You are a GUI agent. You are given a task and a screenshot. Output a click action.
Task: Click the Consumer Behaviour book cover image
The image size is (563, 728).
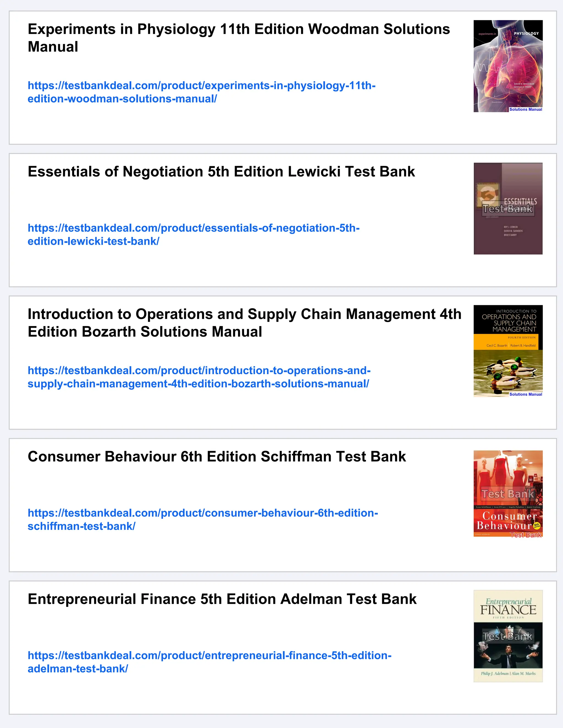click(x=508, y=494)
